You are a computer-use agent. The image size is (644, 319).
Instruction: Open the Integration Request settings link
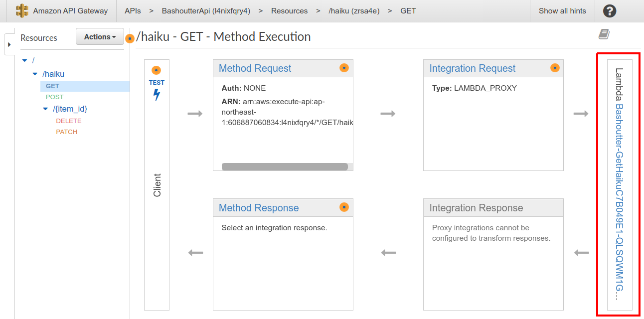472,68
